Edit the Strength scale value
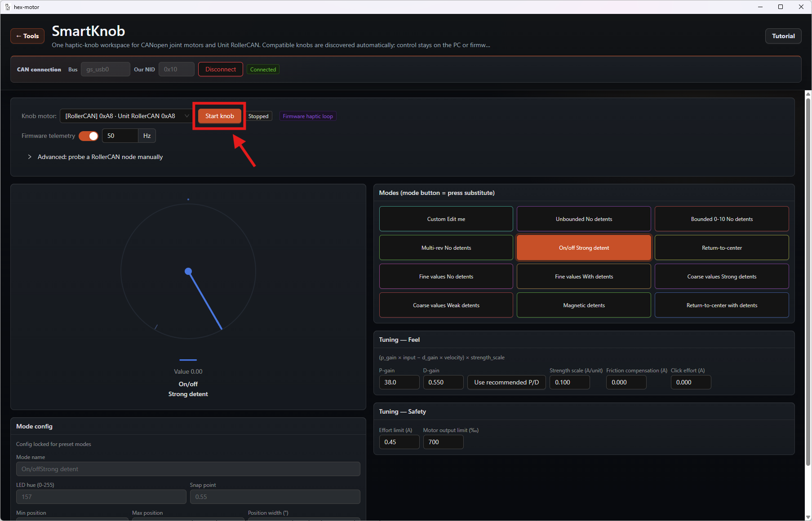 [570, 382]
